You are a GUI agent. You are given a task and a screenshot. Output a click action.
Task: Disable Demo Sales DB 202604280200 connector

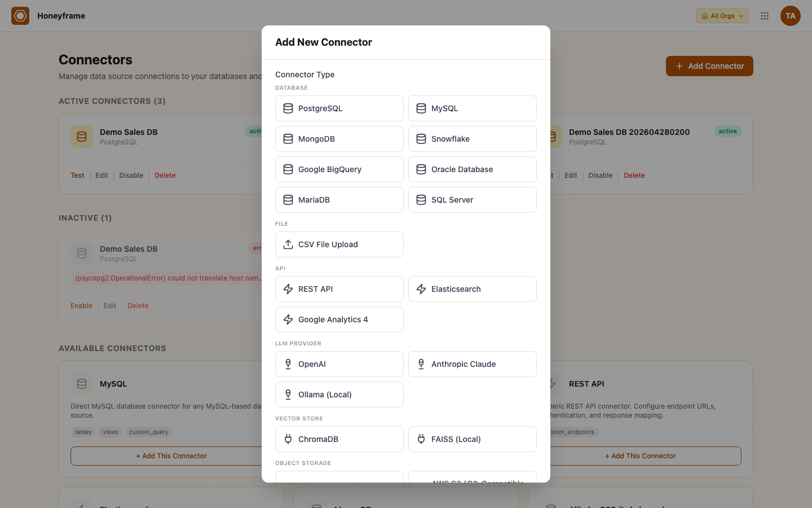point(601,176)
